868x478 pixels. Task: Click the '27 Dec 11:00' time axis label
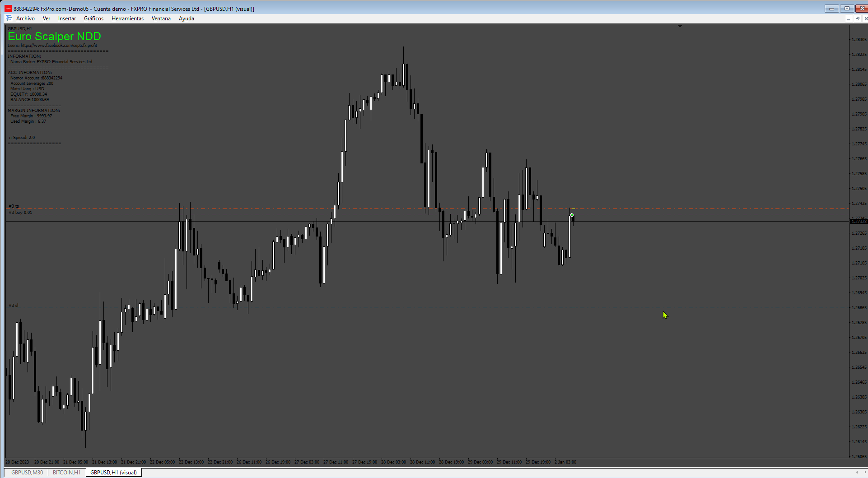(336, 462)
